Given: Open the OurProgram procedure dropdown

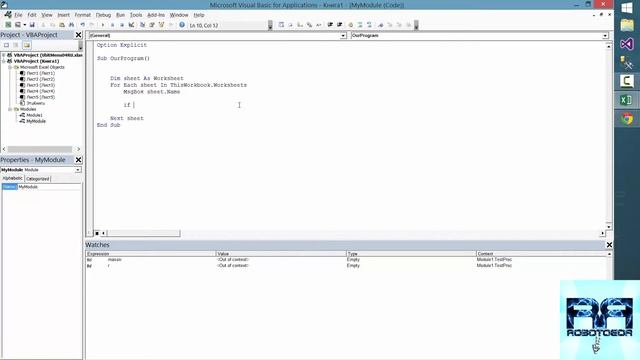Looking at the screenshot, I should [x=605, y=36].
